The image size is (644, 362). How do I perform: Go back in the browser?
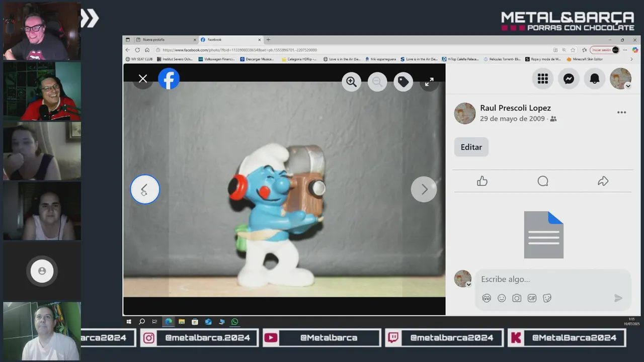point(127,50)
